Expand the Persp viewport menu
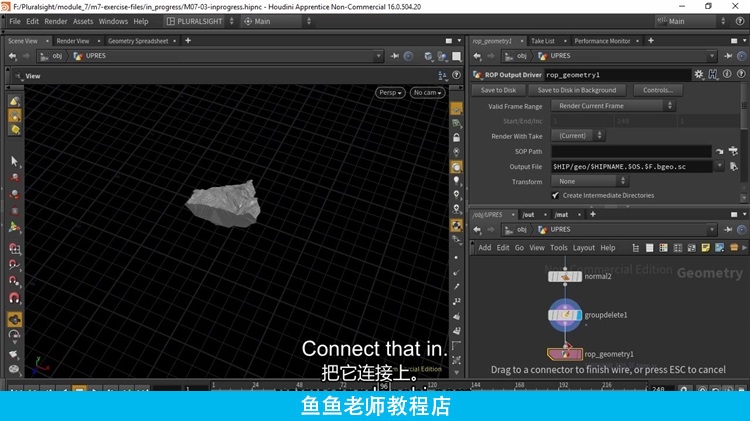 tap(390, 92)
